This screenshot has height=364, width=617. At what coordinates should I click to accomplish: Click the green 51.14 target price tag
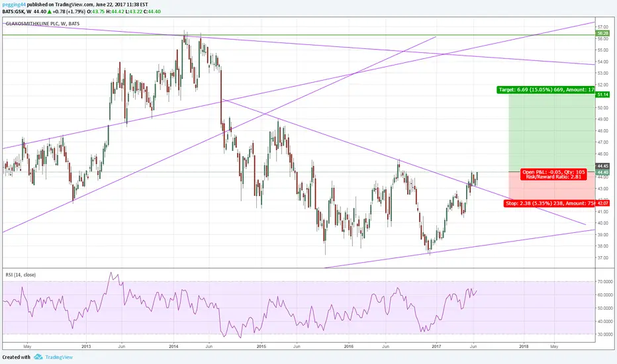(603, 95)
